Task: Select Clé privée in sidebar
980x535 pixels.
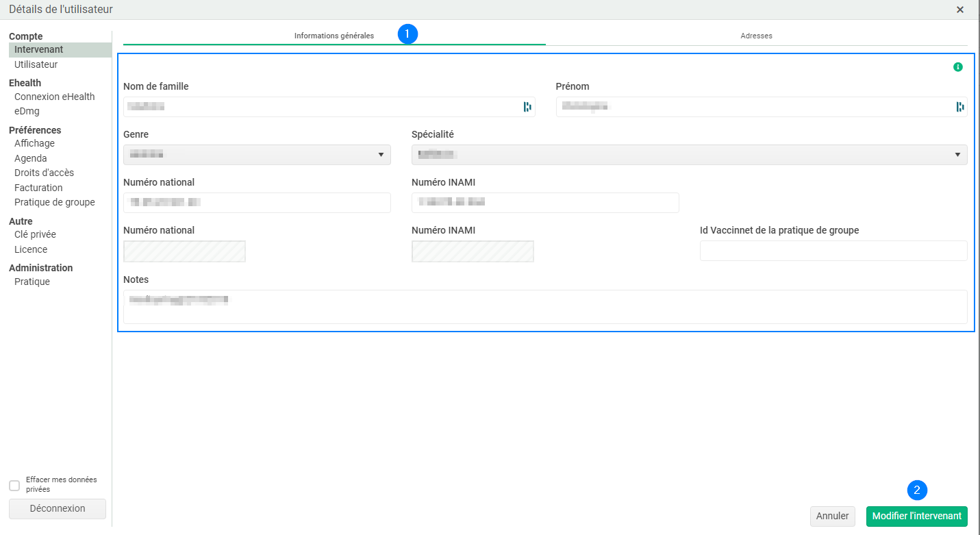Action: pyautogui.click(x=35, y=235)
